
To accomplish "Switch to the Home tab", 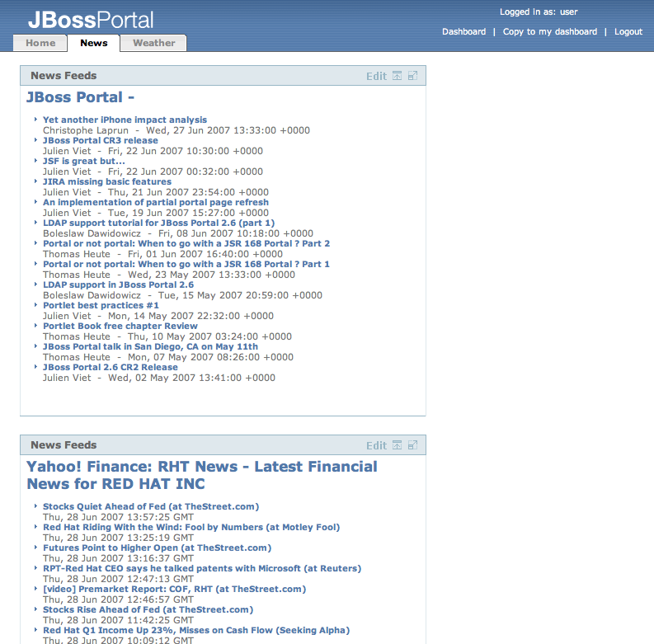I will pyautogui.click(x=40, y=43).
